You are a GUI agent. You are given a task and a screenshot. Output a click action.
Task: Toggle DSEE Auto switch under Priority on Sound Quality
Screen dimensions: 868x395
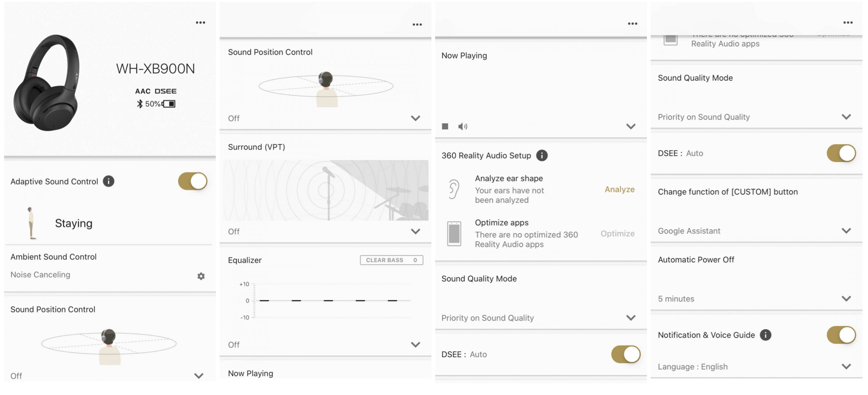626,354
